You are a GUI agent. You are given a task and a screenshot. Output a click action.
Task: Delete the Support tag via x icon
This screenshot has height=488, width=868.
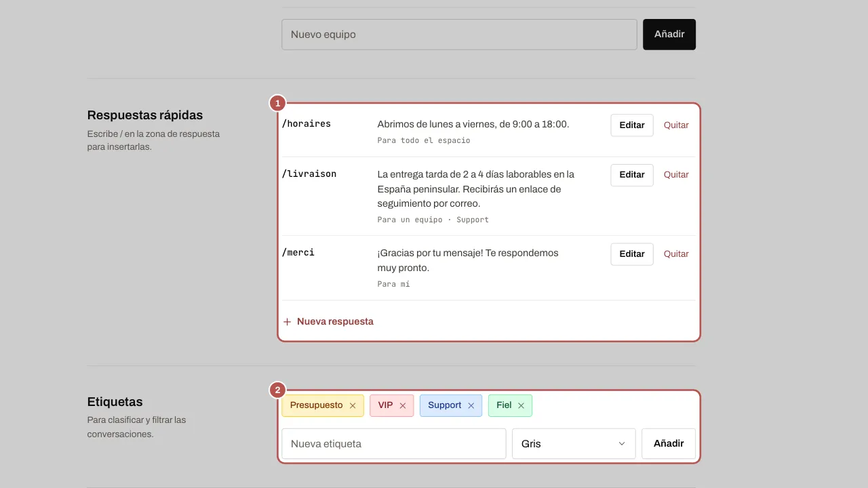coord(471,405)
